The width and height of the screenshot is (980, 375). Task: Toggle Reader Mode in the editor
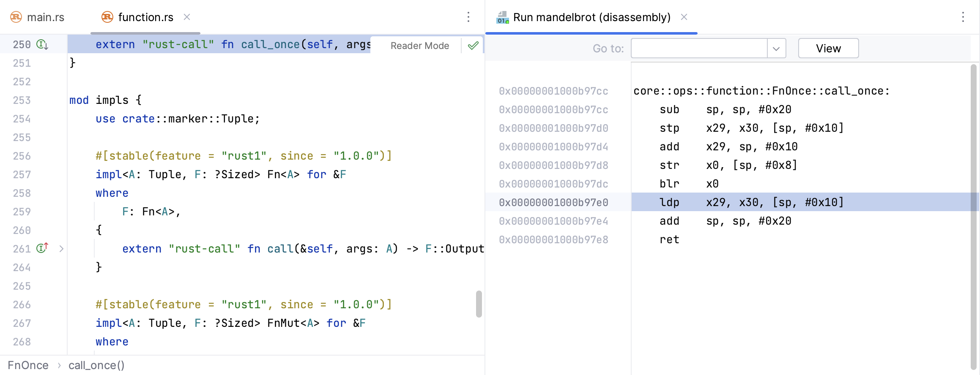419,46
